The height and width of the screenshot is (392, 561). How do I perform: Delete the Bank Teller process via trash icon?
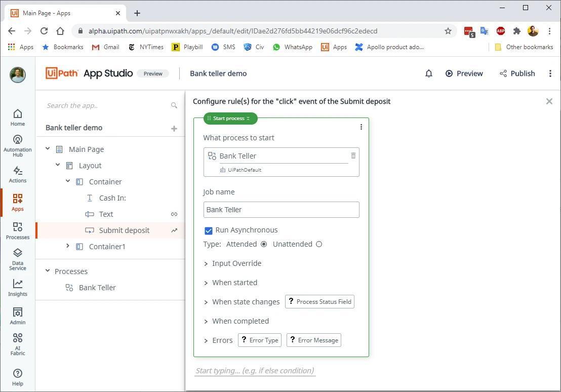point(353,155)
